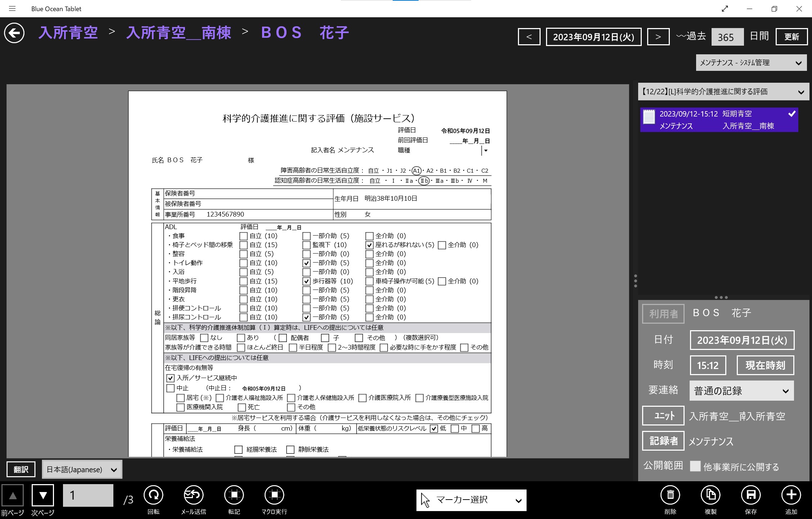
Task: Go to next page with 次ページ arrow
Action: point(43,495)
